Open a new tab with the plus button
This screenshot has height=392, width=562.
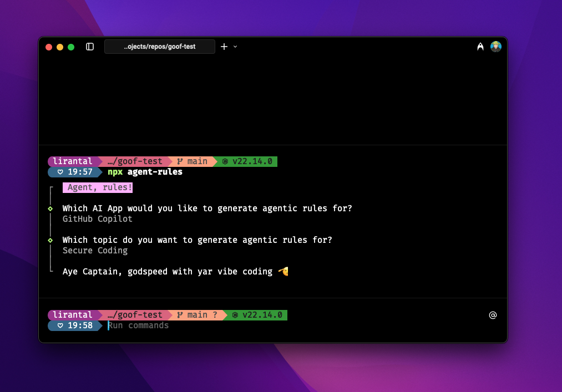(x=224, y=47)
